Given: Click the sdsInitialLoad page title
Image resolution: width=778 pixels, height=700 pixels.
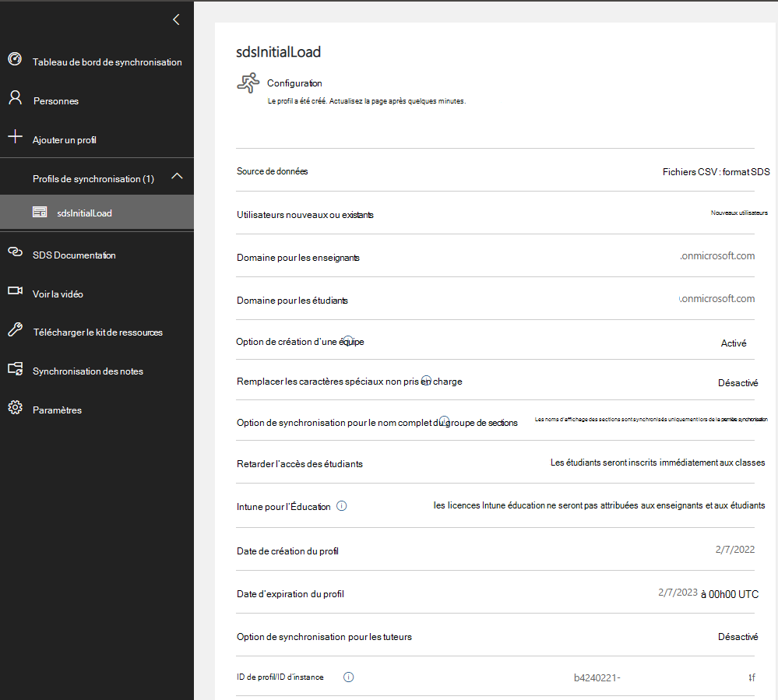Looking at the screenshot, I should [x=279, y=52].
